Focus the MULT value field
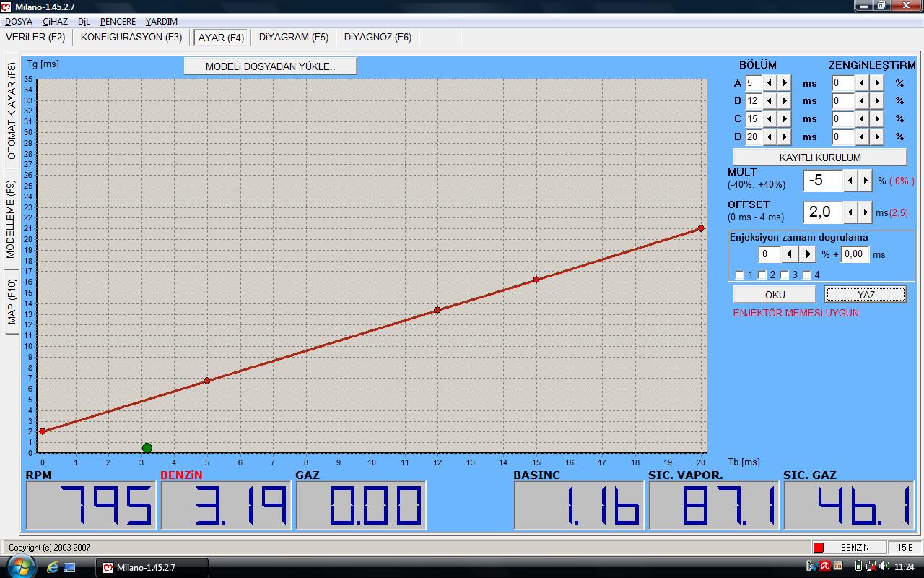Viewport: 924px width, 578px height. pos(824,181)
